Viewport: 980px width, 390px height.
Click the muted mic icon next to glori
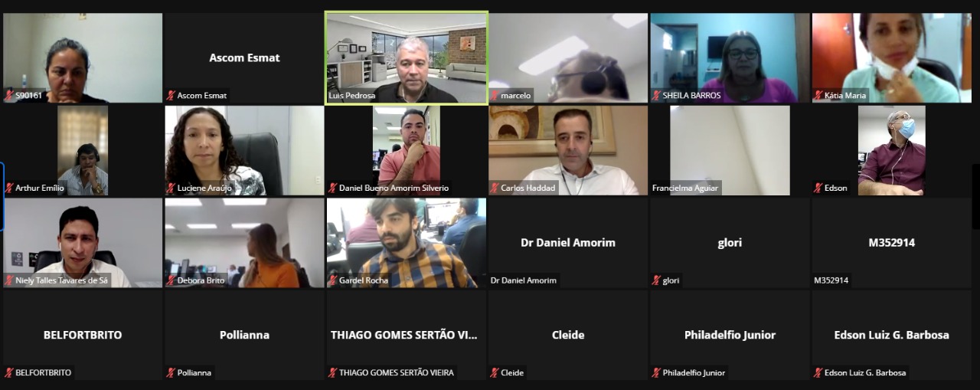click(x=656, y=280)
